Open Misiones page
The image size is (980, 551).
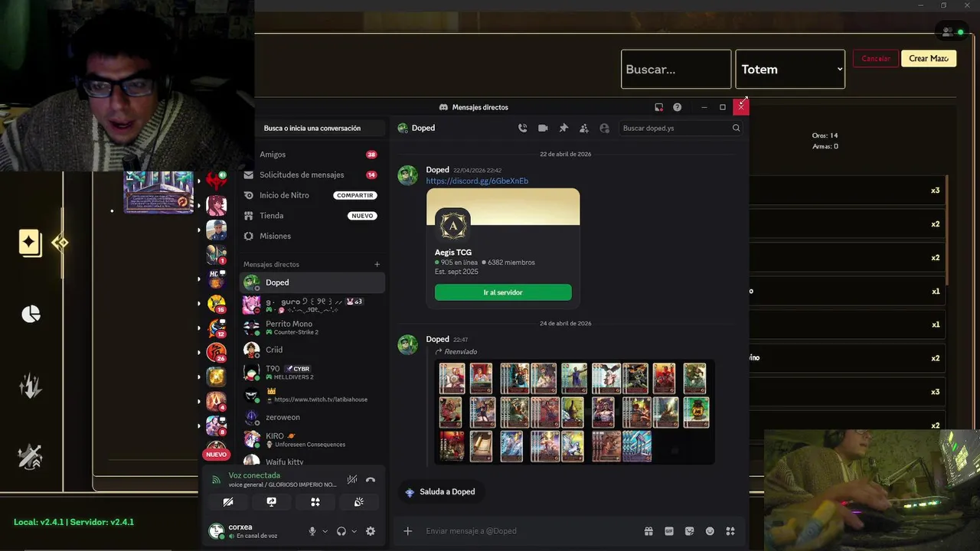click(x=312, y=236)
